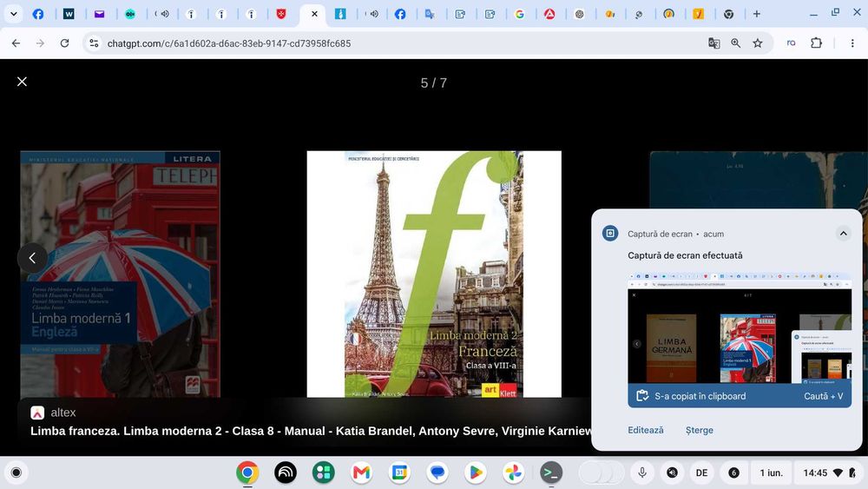Open Gmail from the shelf
This screenshot has width=868, height=489.
[361, 472]
